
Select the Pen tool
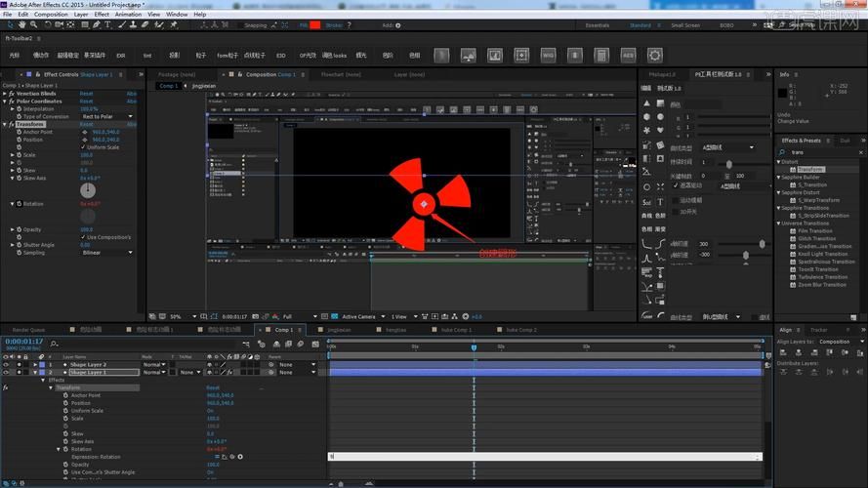(97, 25)
